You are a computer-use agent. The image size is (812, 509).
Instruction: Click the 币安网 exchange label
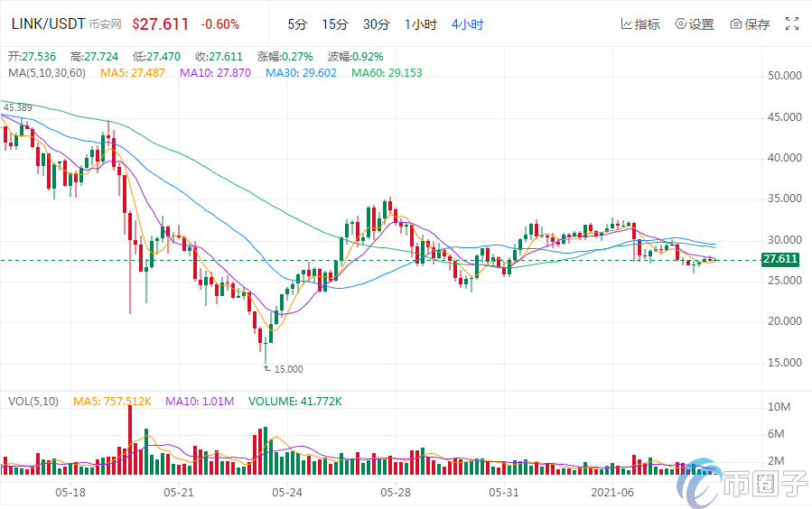click(105, 24)
